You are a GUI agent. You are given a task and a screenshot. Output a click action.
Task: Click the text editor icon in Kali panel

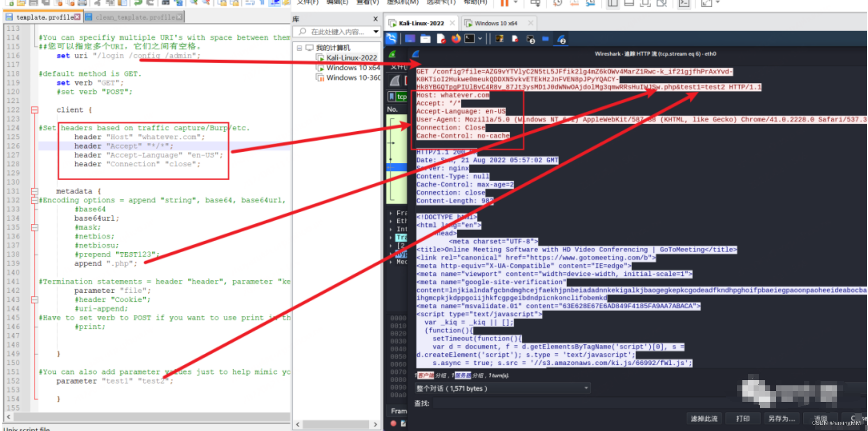coord(441,39)
